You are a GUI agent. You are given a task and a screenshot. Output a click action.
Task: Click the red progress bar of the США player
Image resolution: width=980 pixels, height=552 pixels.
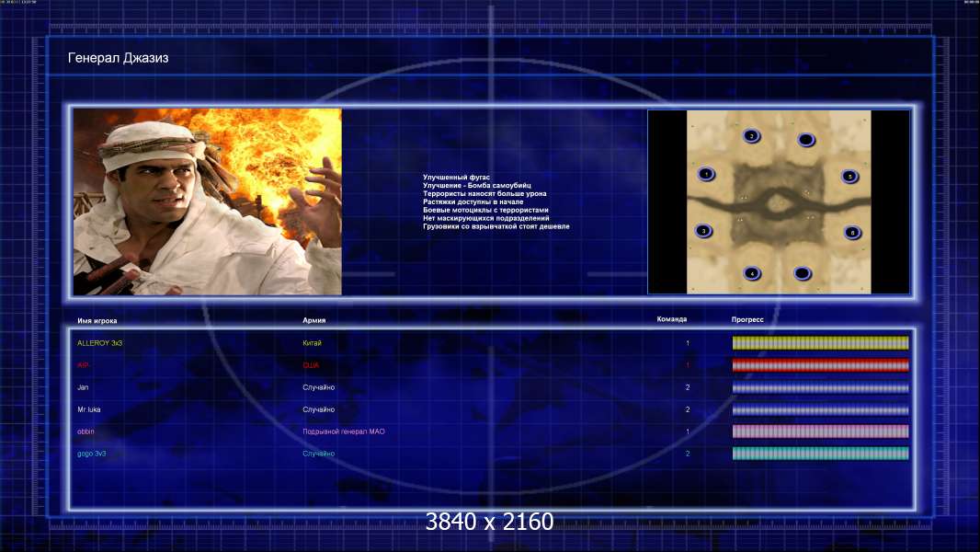click(820, 365)
